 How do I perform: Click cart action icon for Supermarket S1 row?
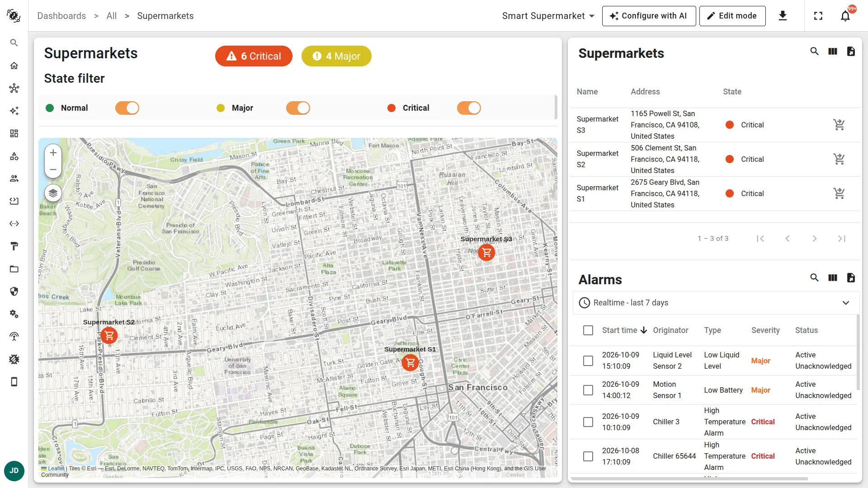pyautogui.click(x=839, y=193)
